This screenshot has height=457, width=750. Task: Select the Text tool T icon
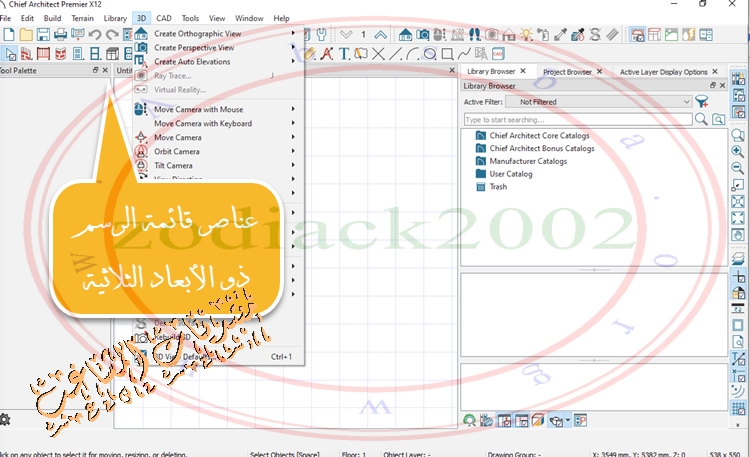[344, 54]
